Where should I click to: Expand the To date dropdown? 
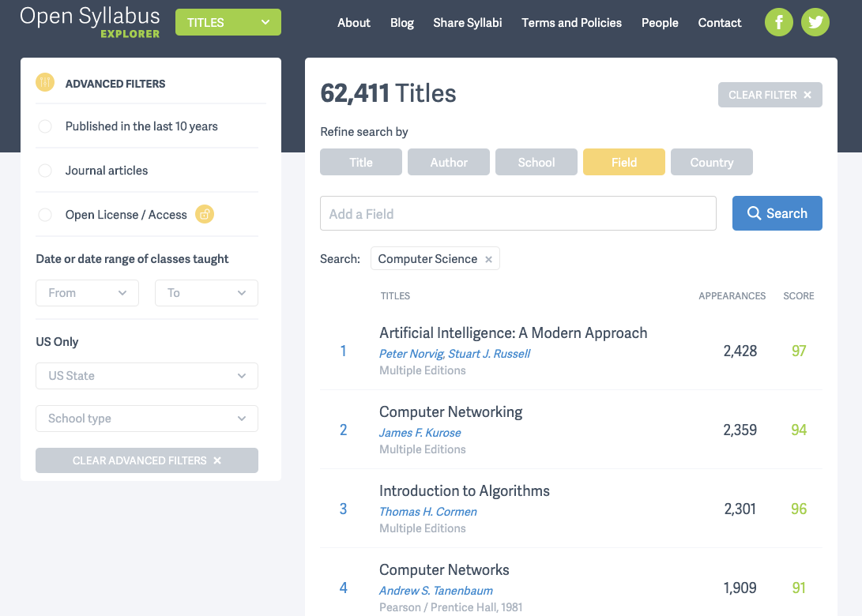[x=206, y=293]
